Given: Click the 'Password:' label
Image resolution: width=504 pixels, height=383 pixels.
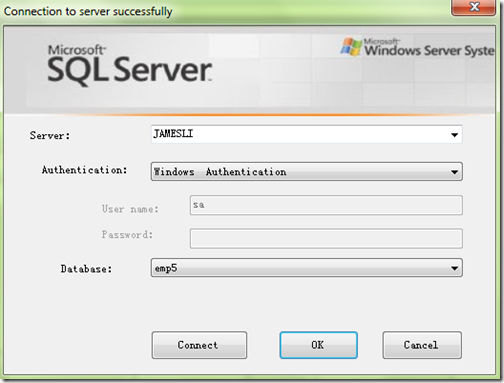Looking at the screenshot, I should coord(127,235).
